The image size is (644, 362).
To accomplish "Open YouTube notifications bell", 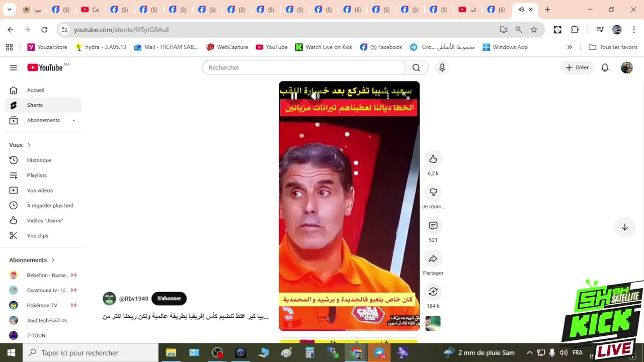I will click(605, 67).
